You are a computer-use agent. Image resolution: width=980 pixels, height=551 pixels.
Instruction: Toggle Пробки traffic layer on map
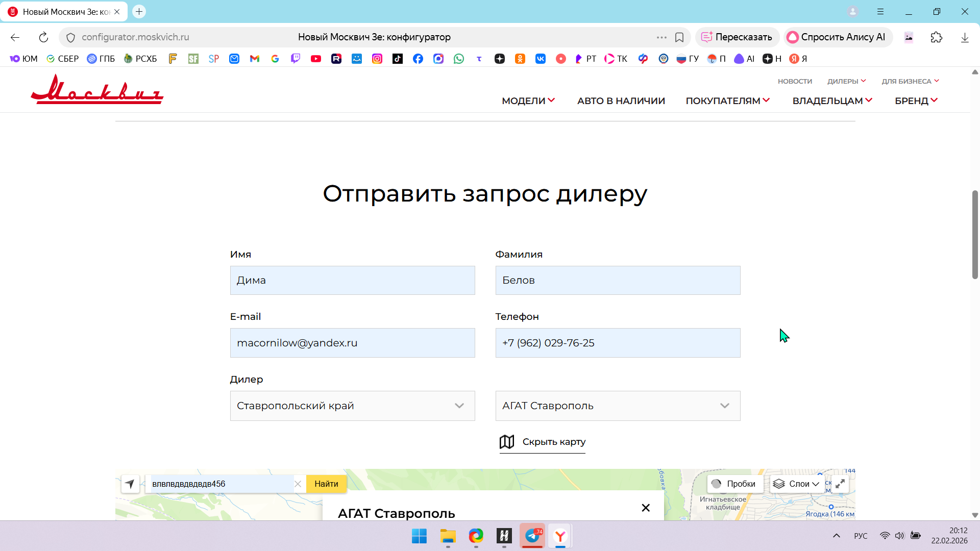pyautogui.click(x=734, y=484)
